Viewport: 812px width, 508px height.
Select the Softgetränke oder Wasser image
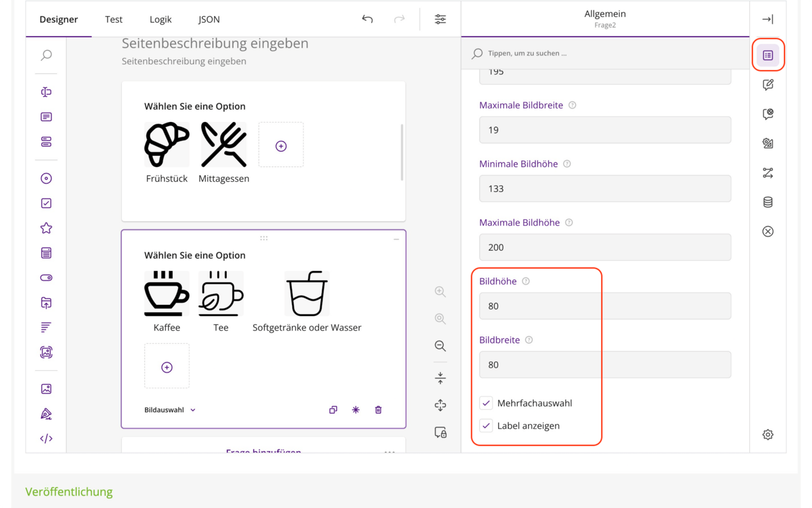[307, 293]
